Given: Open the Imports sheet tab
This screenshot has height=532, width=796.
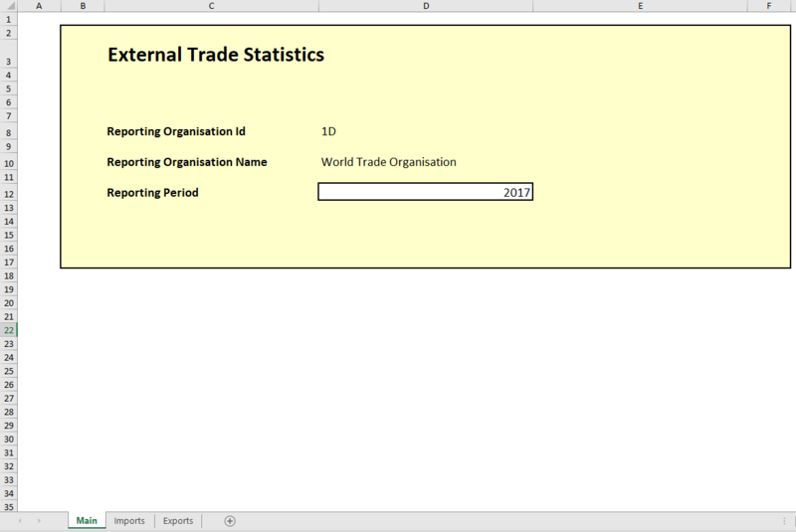Looking at the screenshot, I should coord(129,521).
